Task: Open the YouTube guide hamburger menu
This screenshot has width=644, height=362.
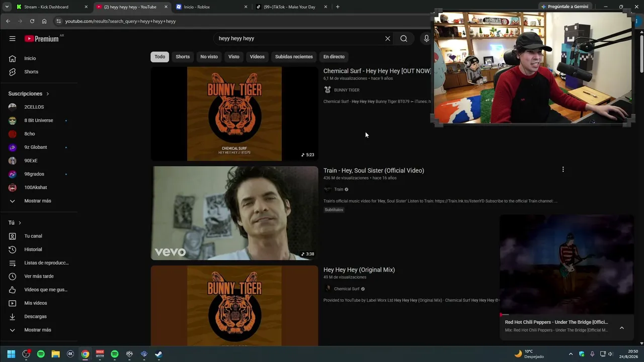Action: pos(12,39)
